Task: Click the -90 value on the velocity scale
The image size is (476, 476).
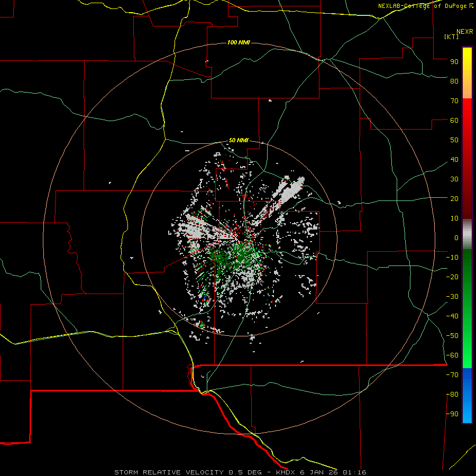Action: point(452,414)
